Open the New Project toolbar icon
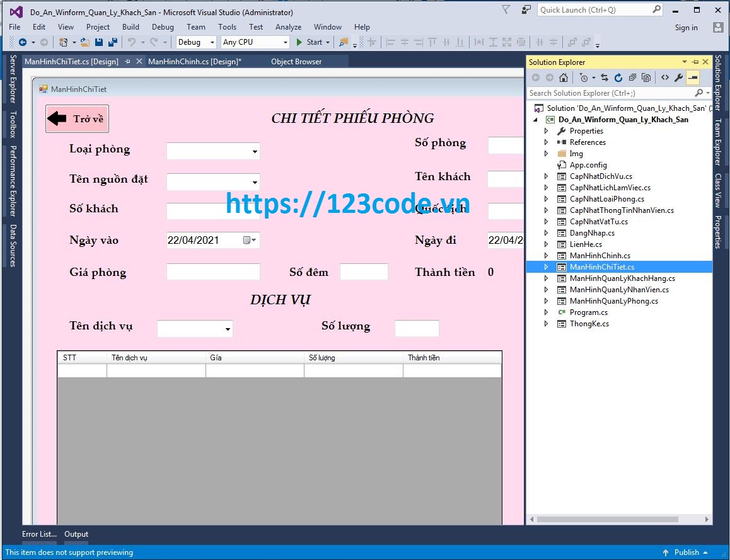The width and height of the screenshot is (730, 560). point(65,42)
